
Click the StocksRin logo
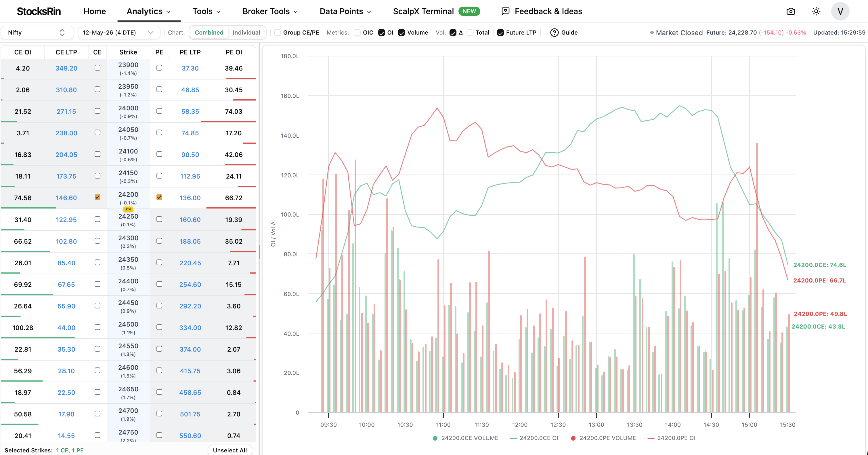(39, 11)
